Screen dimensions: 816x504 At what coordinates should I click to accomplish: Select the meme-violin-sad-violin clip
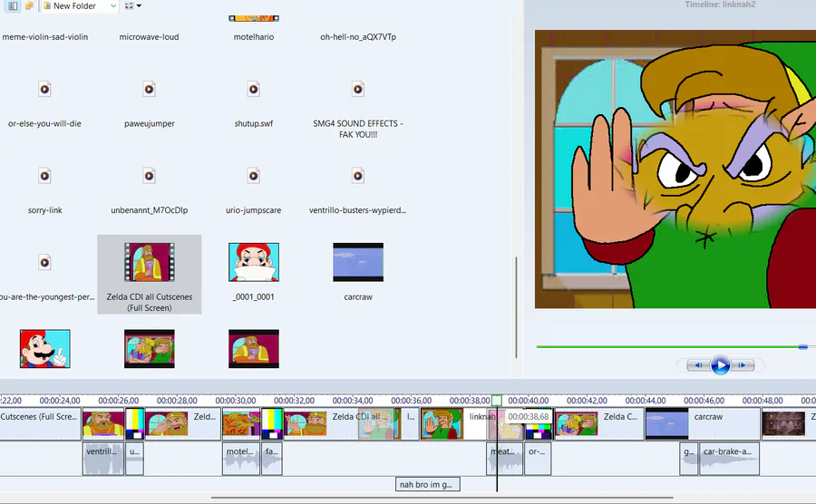(44, 37)
